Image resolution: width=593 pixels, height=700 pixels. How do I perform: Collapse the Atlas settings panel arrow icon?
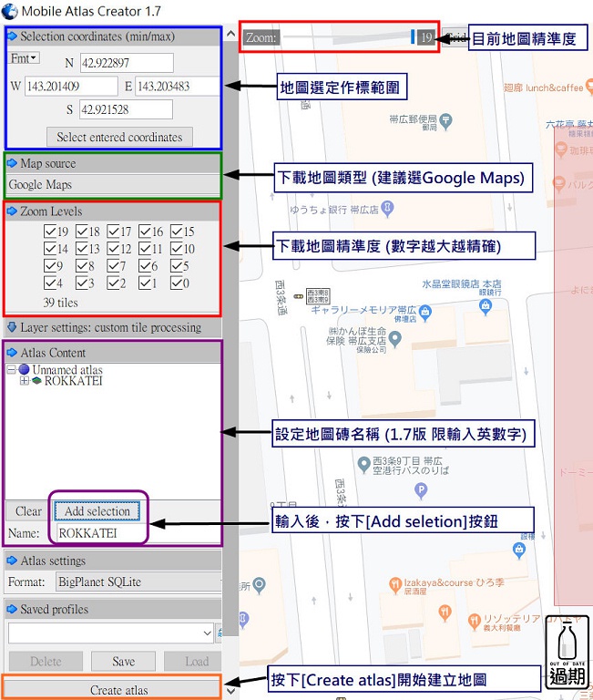pos(12,561)
